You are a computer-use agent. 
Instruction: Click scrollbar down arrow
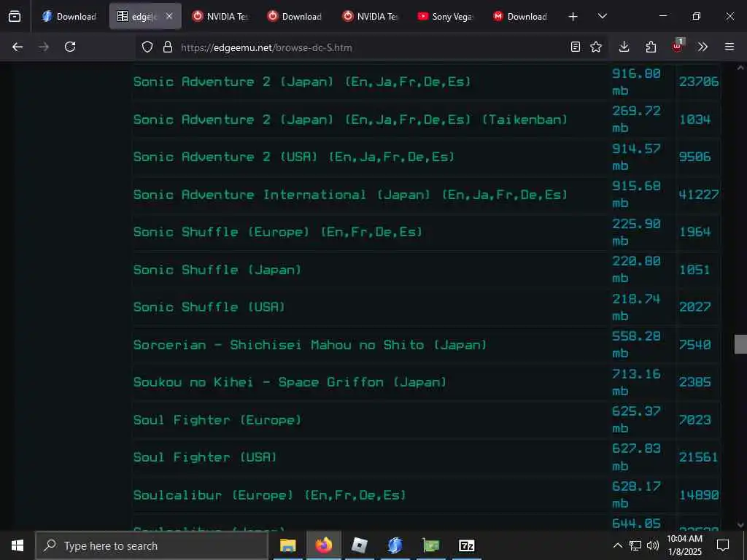[740, 525]
